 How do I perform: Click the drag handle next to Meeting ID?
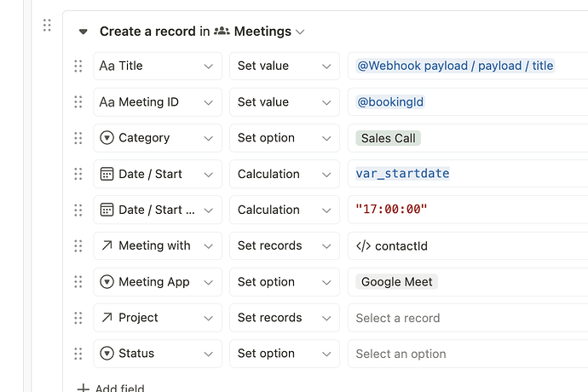[x=78, y=102]
